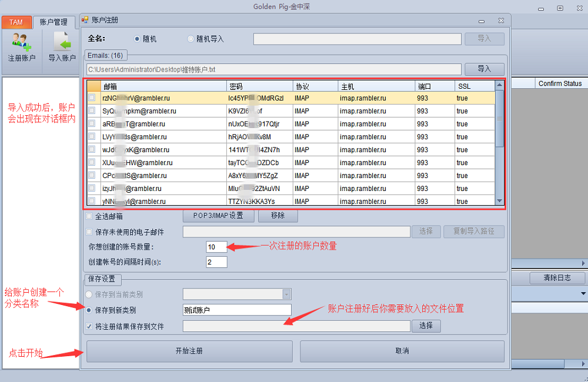Select 保存到当前类别 radio button
The width and height of the screenshot is (588, 382).
pyautogui.click(x=89, y=294)
